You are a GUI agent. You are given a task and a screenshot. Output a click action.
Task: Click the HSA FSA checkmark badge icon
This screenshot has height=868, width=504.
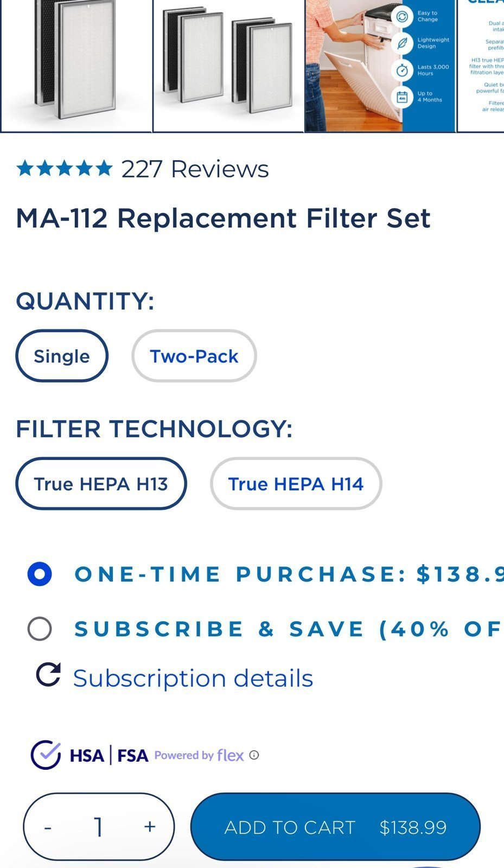(x=46, y=755)
